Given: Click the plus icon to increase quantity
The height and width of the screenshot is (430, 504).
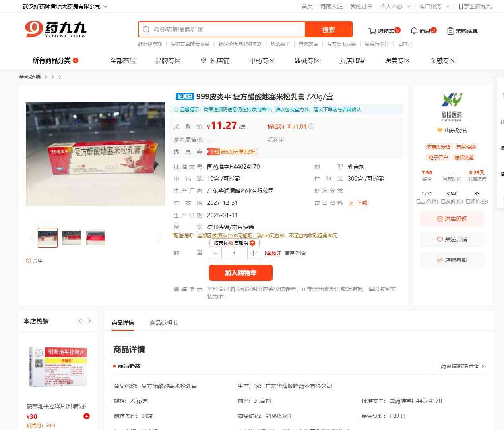Looking at the screenshot, I should [x=253, y=253].
